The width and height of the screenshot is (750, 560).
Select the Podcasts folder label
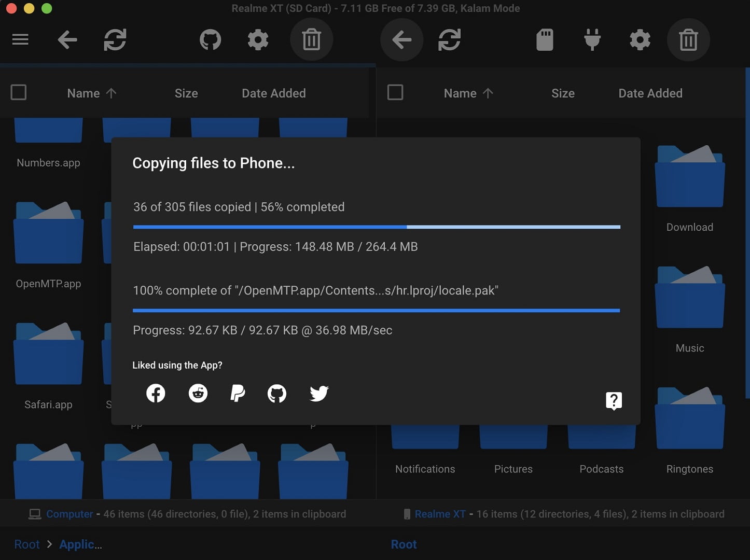tap(602, 469)
